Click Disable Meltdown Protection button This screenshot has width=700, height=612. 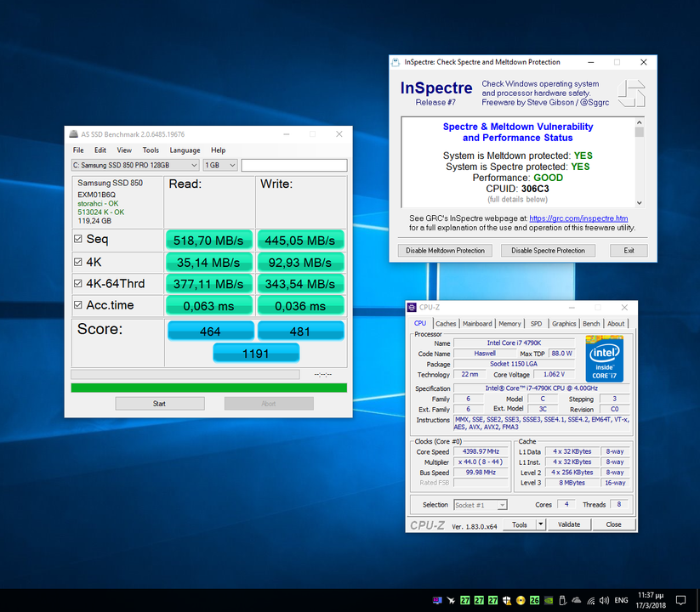(445, 251)
